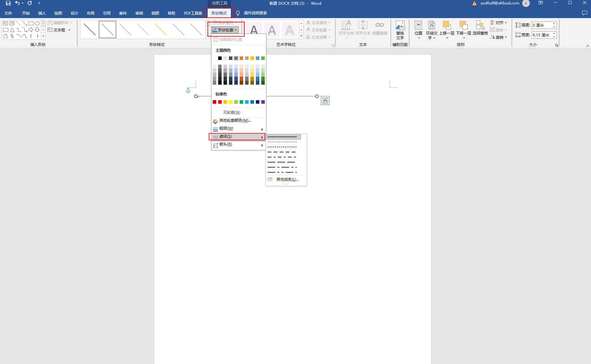Click the account avatar icon
Screen dimensions: 591x364
tap(526, 3)
